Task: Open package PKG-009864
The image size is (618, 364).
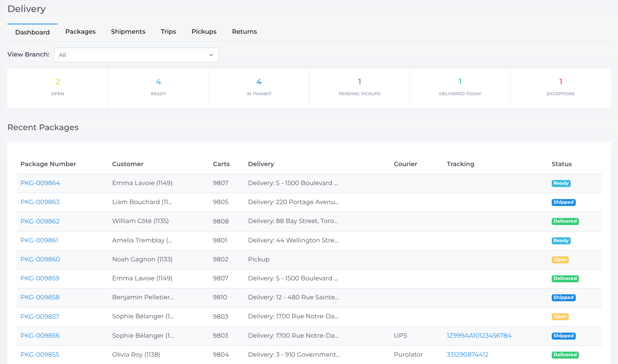Action: tap(40, 183)
